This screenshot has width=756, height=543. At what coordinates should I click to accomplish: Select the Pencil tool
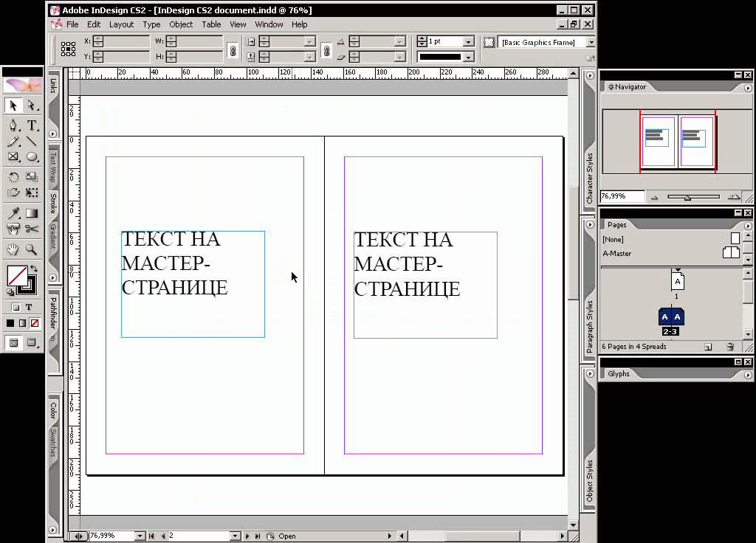13,142
